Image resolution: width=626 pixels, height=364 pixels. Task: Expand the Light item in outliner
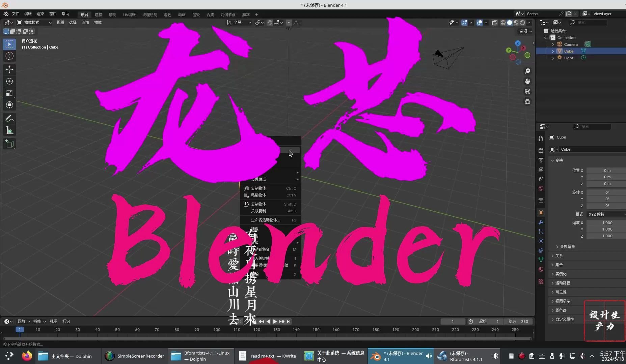553,58
